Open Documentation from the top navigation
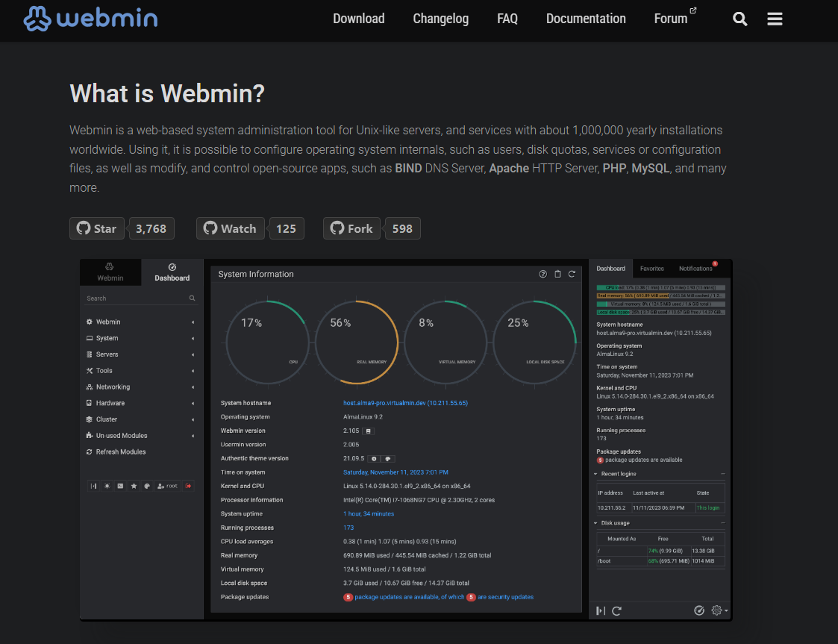Screen dimensions: 838x644 click(586, 19)
